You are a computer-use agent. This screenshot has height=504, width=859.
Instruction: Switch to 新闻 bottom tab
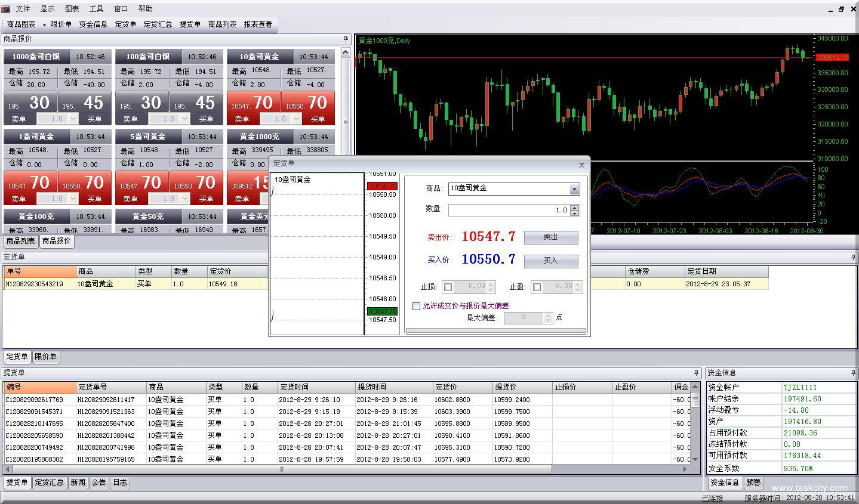pyautogui.click(x=78, y=483)
